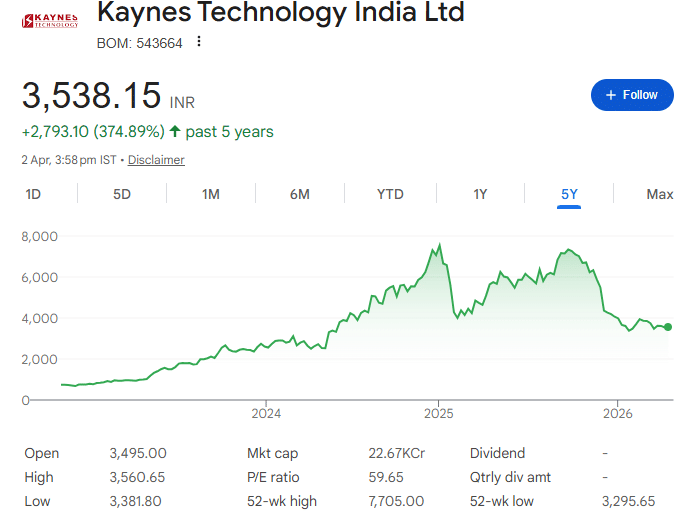
Task: Click the green up-arrow gain indicator
Action: tap(175, 131)
